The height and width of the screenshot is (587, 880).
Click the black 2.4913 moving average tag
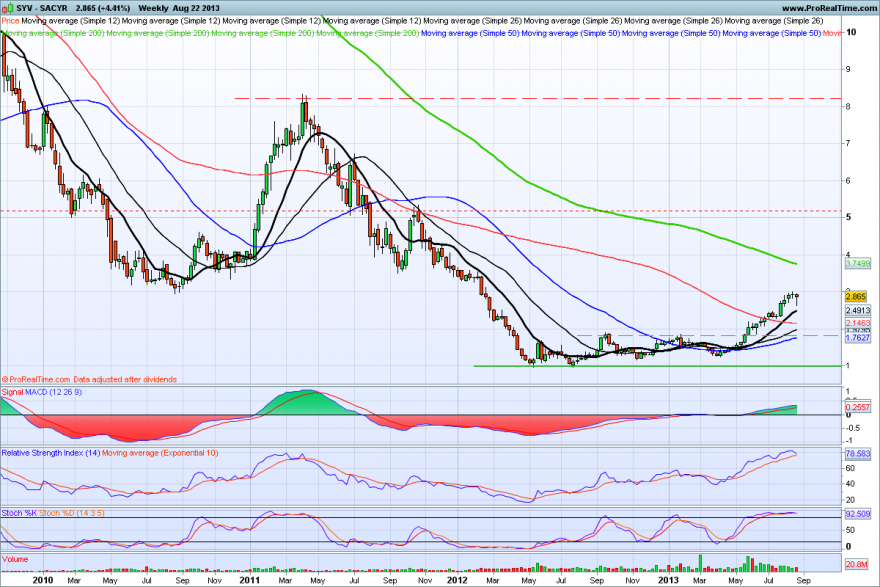(858, 310)
